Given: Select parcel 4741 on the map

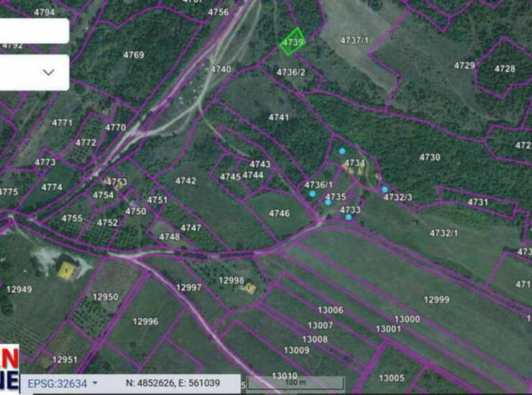Looking at the screenshot, I should click(278, 117).
